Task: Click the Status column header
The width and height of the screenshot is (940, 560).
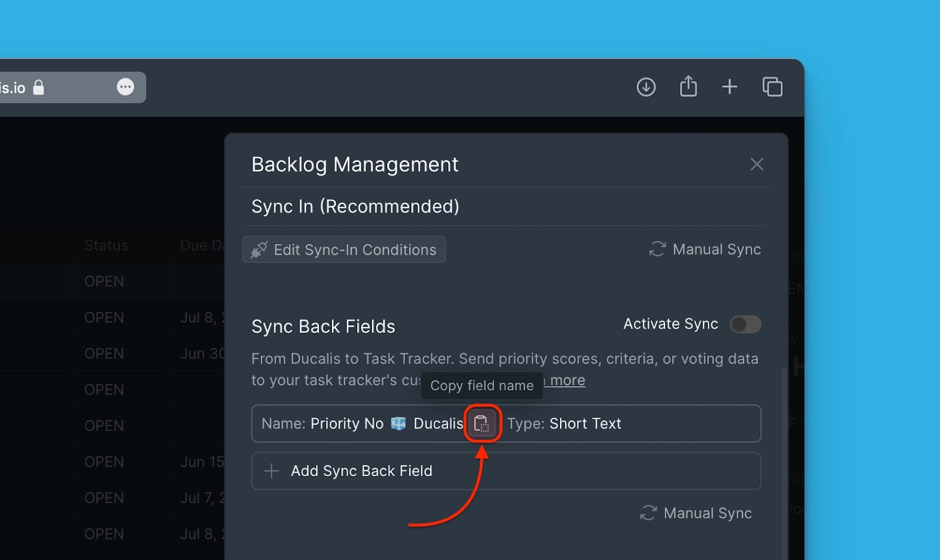Action: (x=106, y=245)
